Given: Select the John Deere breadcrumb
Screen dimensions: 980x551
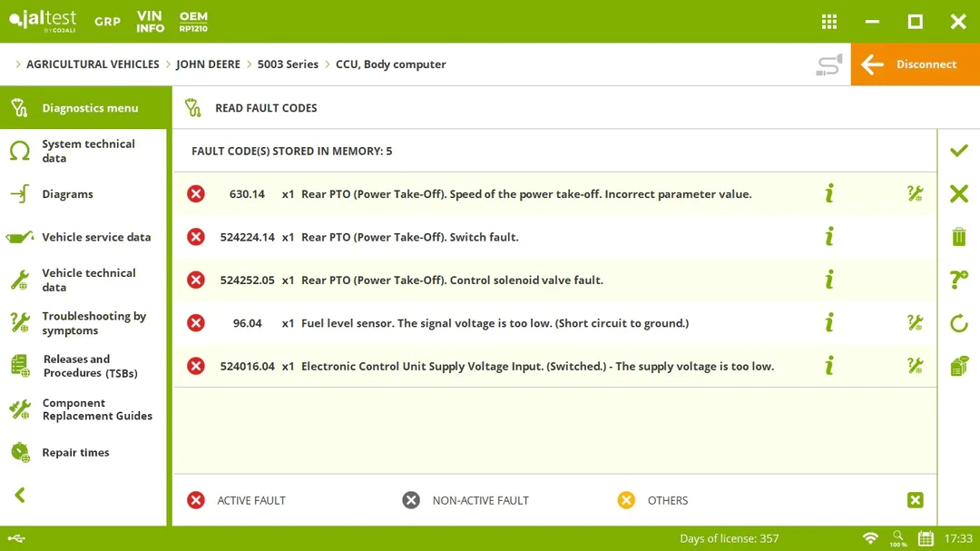Looking at the screenshot, I should coord(208,64).
